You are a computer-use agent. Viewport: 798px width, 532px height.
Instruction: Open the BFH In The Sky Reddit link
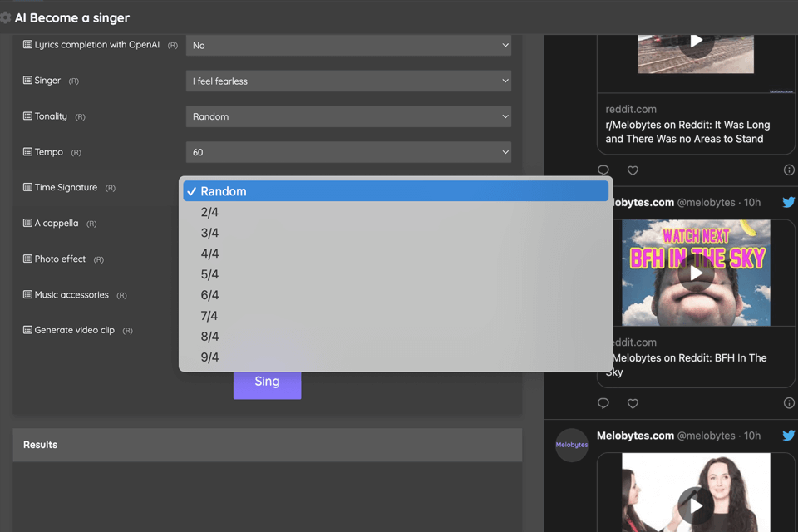pyautogui.click(x=690, y=365)
